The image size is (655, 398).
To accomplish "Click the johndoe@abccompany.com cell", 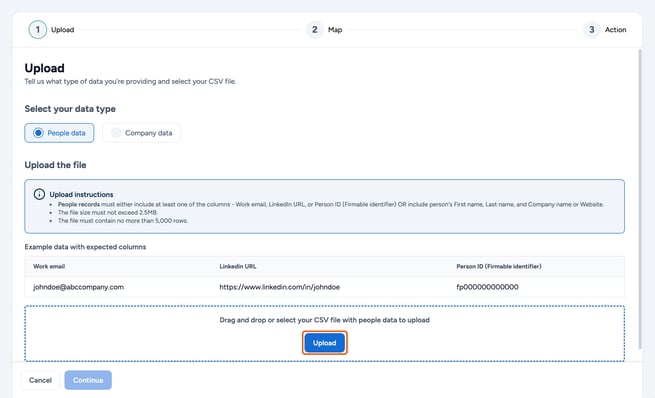I will click(x=79, y=287).
